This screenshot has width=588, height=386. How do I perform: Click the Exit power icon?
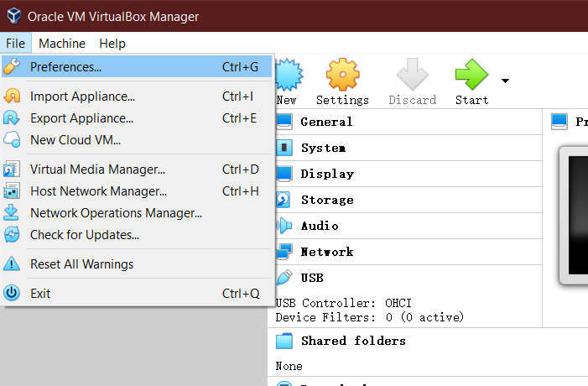point(12,293)
